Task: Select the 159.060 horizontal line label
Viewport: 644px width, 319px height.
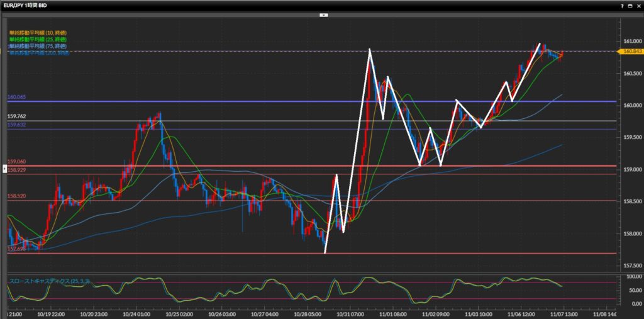Action: point(16,162)
